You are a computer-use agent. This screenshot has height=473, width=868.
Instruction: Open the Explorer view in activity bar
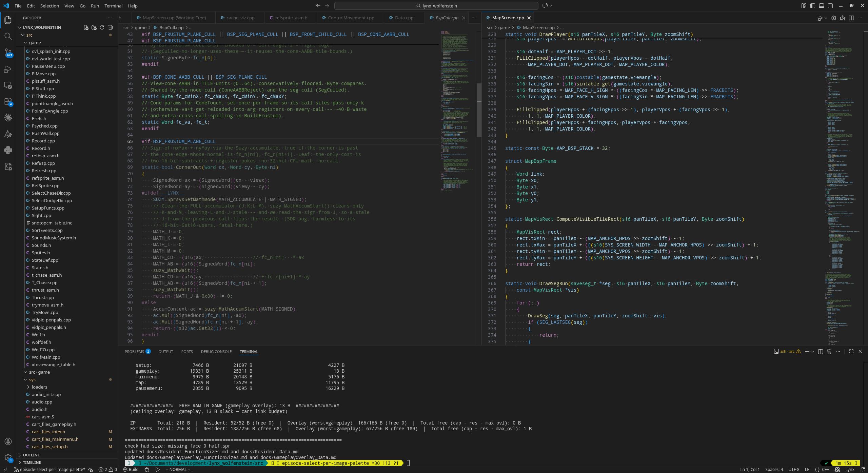point(8,20)
